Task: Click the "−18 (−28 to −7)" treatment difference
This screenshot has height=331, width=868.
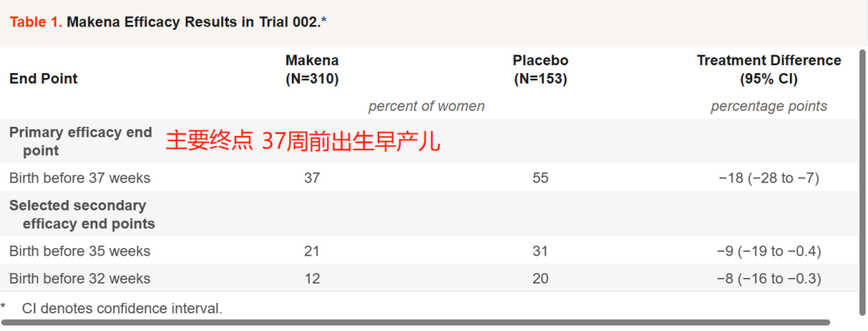Action: tap(768, 178)
